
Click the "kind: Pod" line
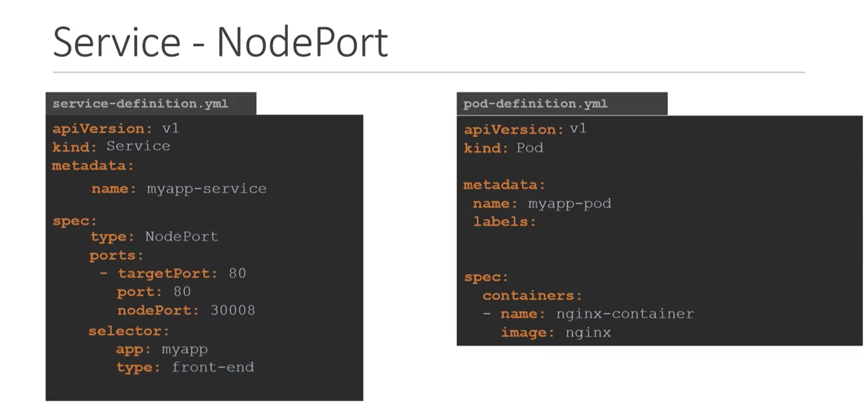coord(503,148)
